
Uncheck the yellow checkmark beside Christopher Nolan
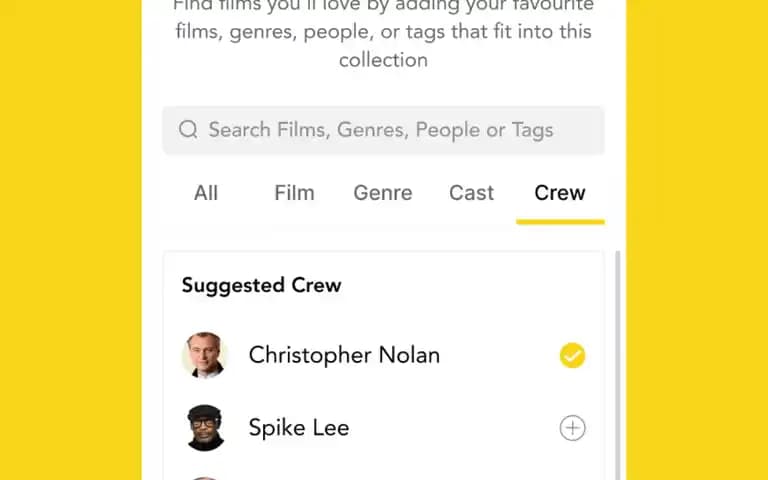click(x=573, y=355)
